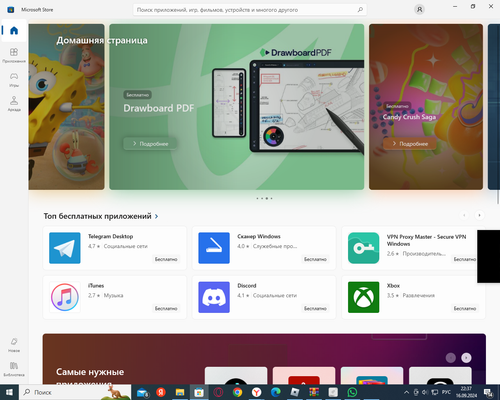The height and width of the screenshot is (400, 500).
Task: Click the taskbar clock showing 22:37
Action: click(x=466, y=392)
